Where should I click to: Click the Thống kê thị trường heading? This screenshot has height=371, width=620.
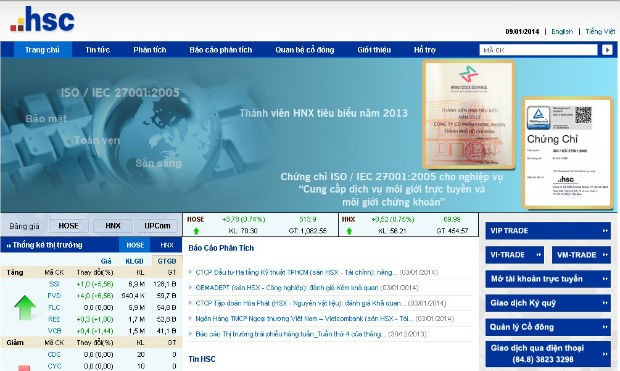pyautogui.click(x=47, y=245)
